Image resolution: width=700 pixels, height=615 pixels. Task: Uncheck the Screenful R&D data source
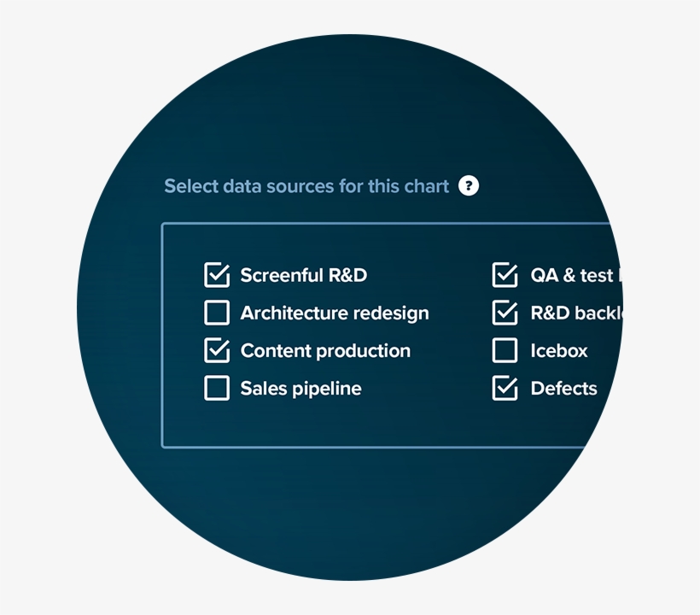216,275
